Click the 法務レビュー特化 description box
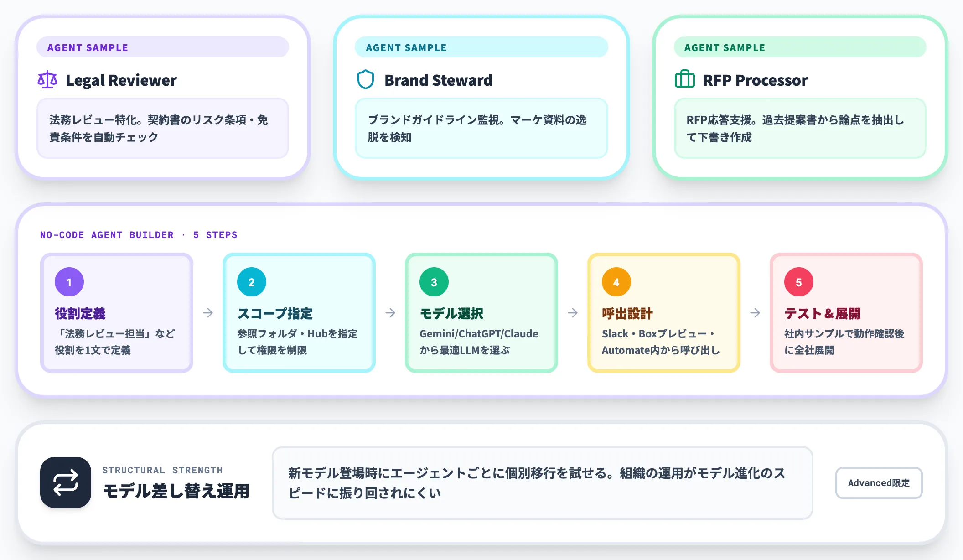 click(x=163, y=128)
